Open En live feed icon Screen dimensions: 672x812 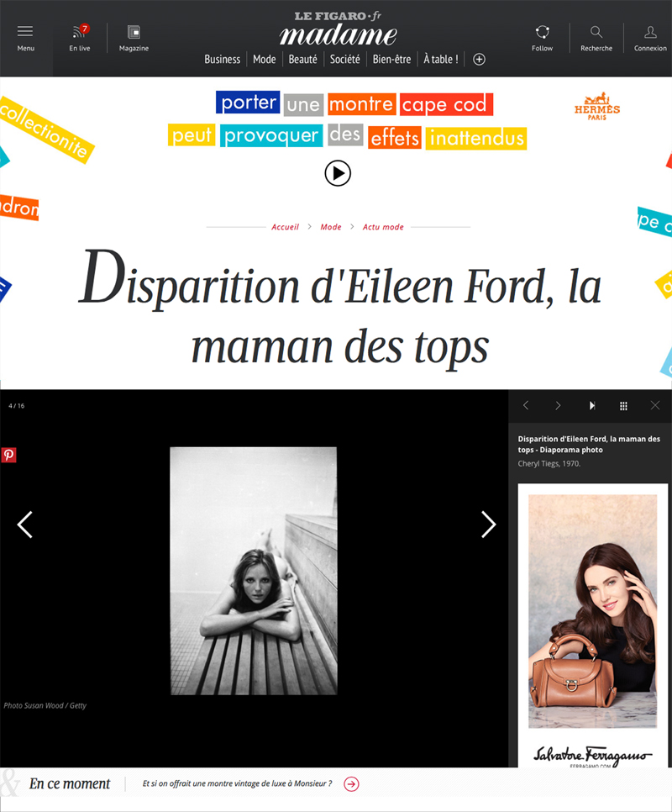tap(80, 32)
